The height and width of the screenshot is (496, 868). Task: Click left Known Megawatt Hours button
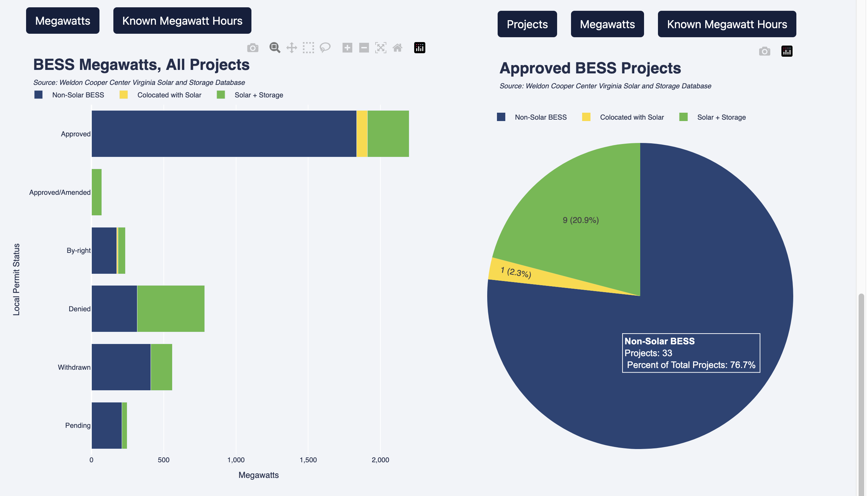point(182,21)
